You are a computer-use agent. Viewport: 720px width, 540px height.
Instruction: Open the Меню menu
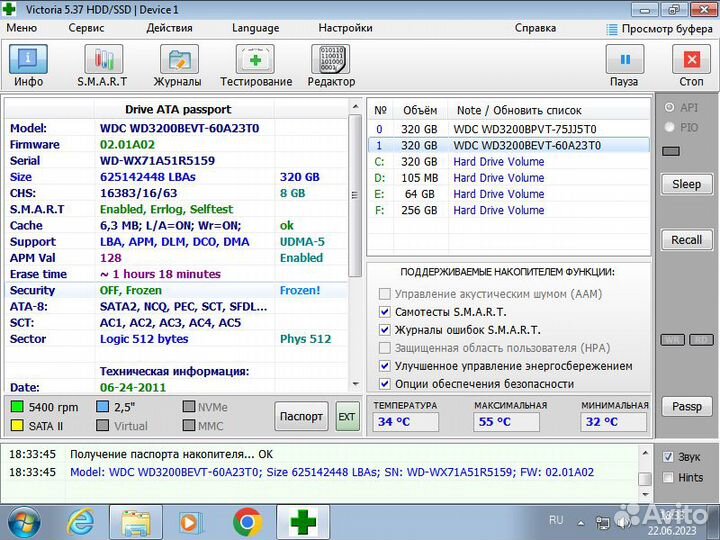coord(21,28)
